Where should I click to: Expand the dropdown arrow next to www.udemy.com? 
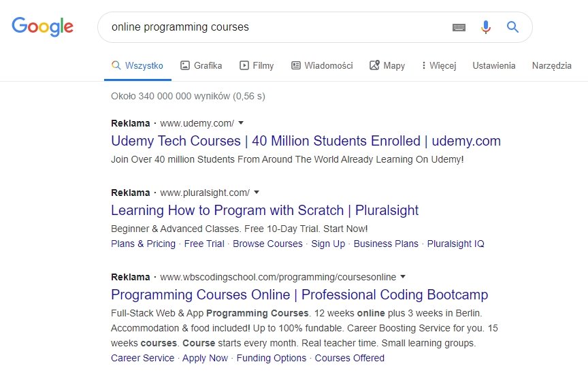click(241, 123)
